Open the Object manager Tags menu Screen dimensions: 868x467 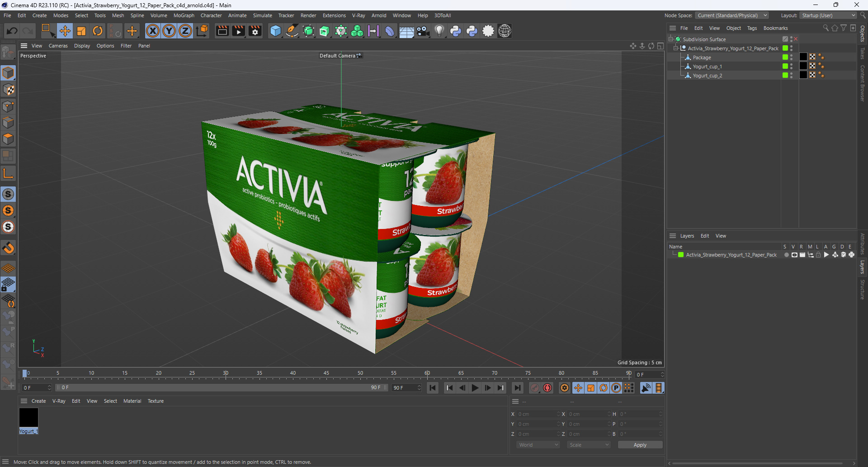click(752, 28)
